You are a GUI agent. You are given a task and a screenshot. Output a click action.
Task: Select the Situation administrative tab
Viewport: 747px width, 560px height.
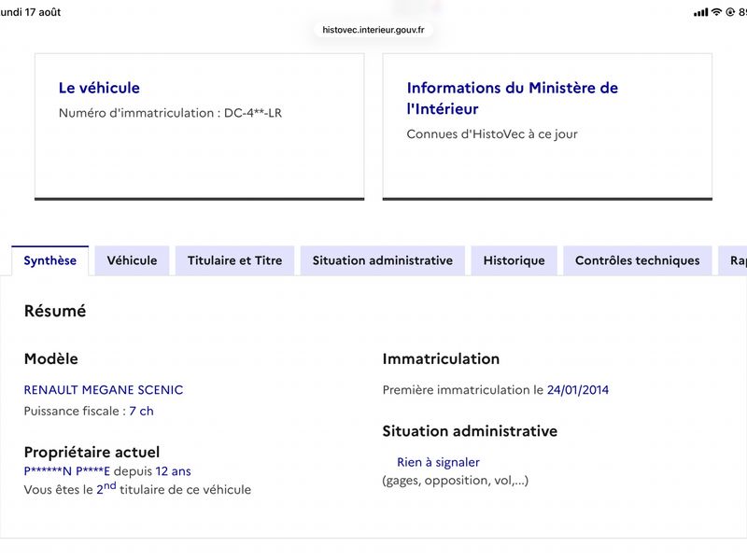[x=383, y=260]
